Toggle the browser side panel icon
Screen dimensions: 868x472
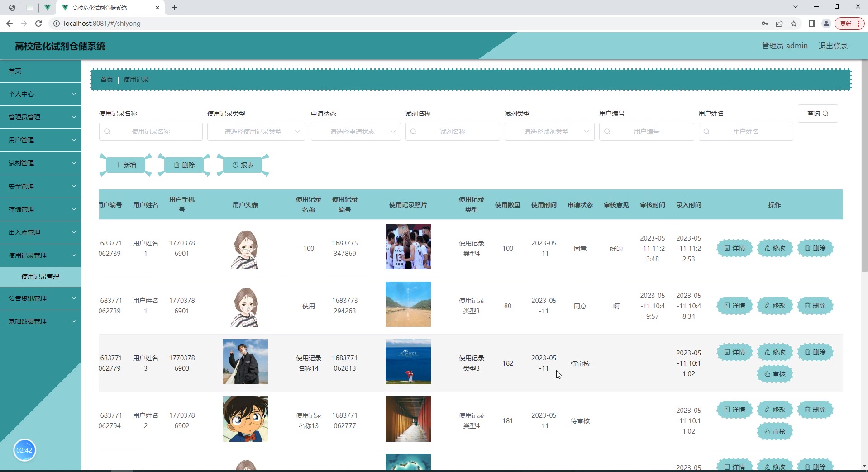pos(812,24)
